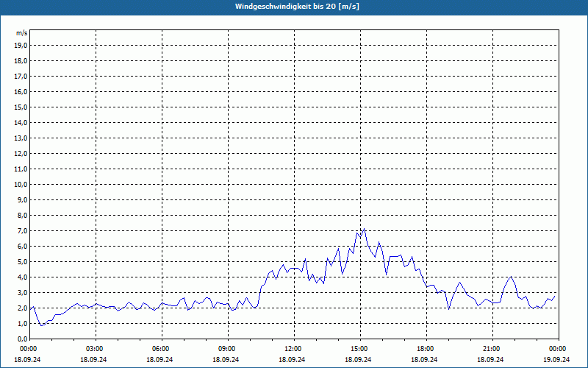Choose the 12:00 x-axis time label
Viewport: 588px width, 368px height.
293,349
